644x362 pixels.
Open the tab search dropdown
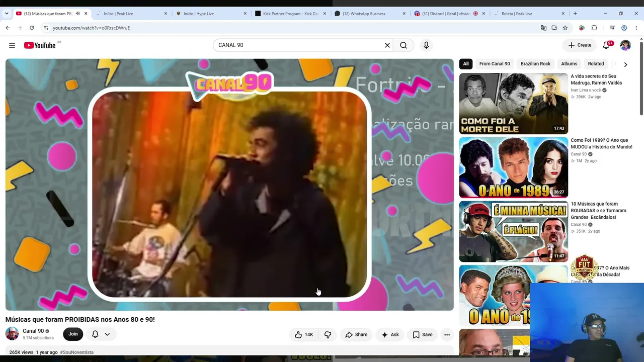pos(7,14)
